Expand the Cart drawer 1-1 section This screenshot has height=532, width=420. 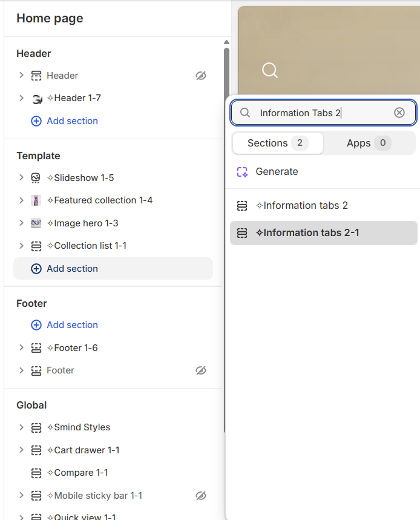(x=21, y=450)
